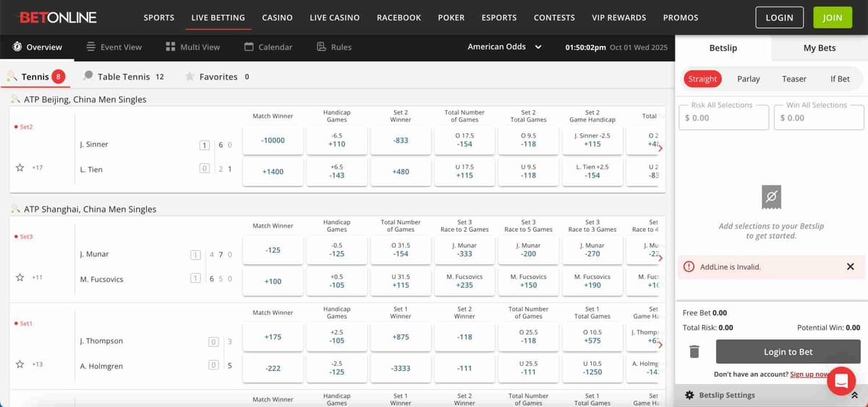Screen dimensions: 868x407
Task: Expand +11 more markets for Munar match
Action: coord(38,277)
